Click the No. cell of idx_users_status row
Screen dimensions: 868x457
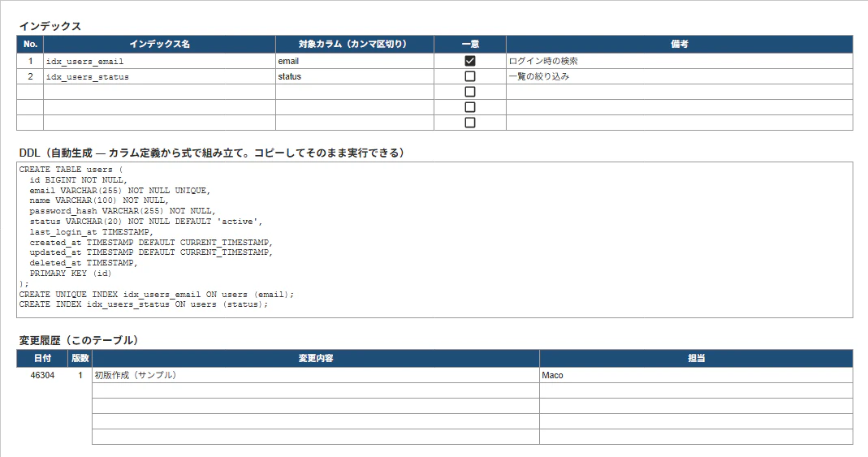(x=30, y=76)
